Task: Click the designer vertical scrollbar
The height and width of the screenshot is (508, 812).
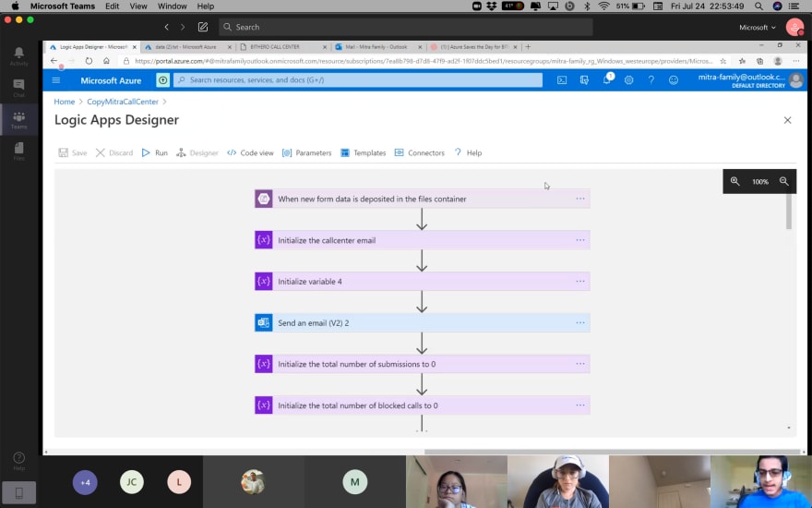Action: pyautogui.click(x=788, y=212)
